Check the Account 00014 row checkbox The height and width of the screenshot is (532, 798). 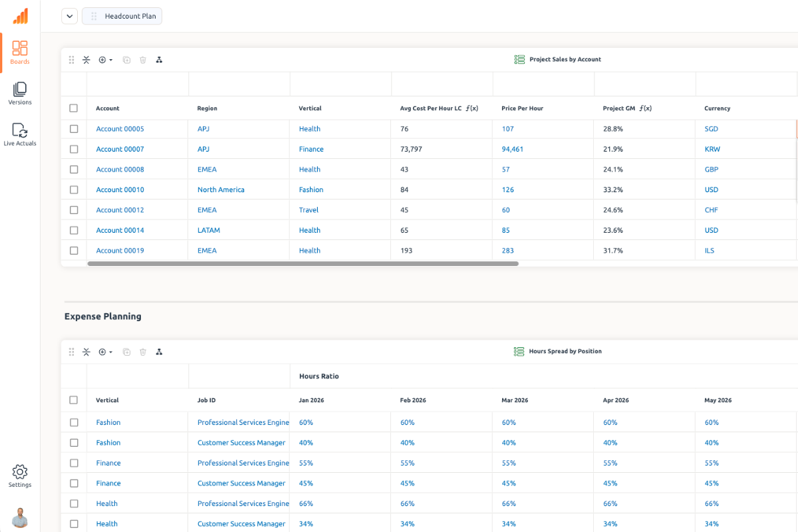(x=74, y=230)
